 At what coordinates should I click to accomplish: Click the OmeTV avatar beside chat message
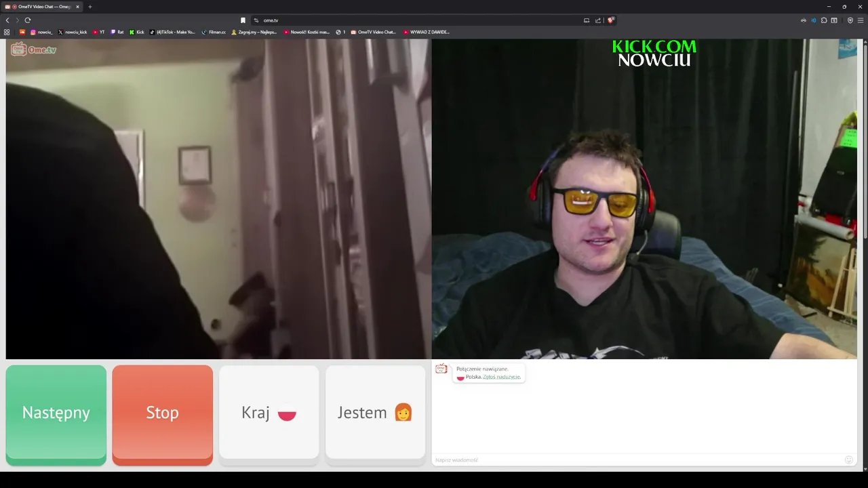441,369
